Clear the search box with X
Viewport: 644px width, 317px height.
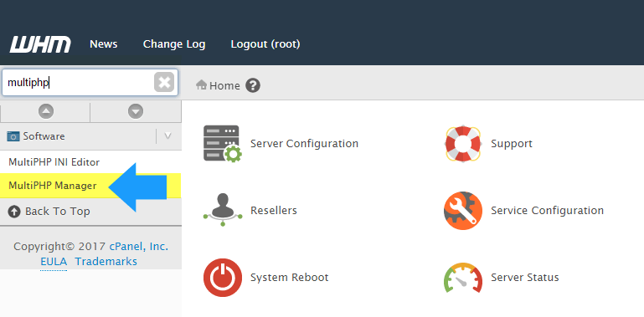(x=164, y=83)
